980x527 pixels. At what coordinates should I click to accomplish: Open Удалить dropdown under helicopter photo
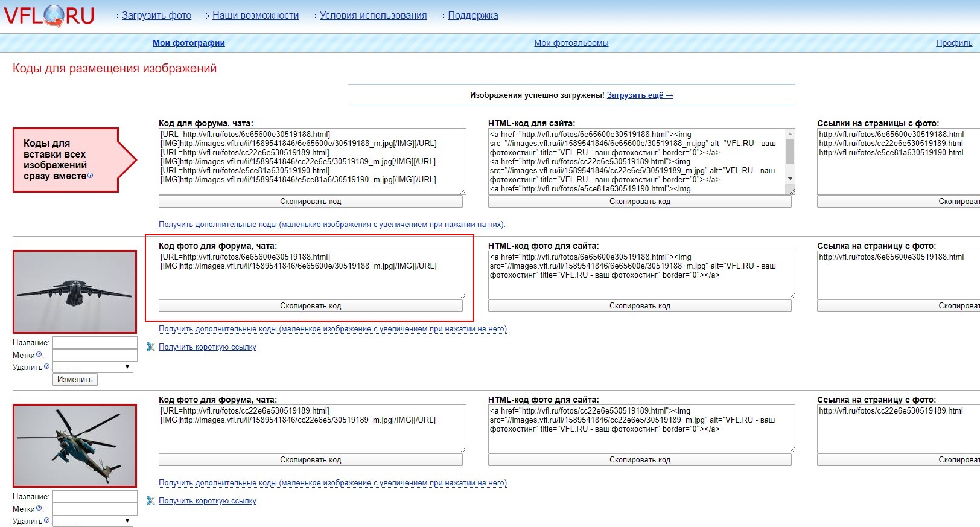pos(93,521)
